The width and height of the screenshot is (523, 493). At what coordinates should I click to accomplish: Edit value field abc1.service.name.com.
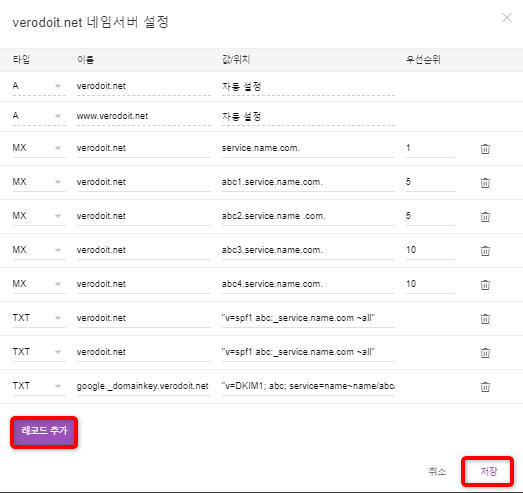(308, 182)
